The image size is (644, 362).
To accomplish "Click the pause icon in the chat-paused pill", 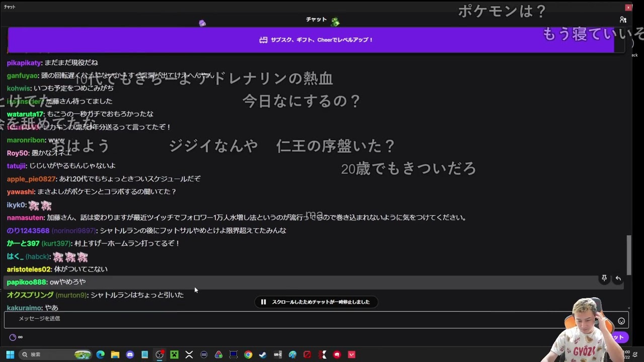I will (x=263, y=302).
